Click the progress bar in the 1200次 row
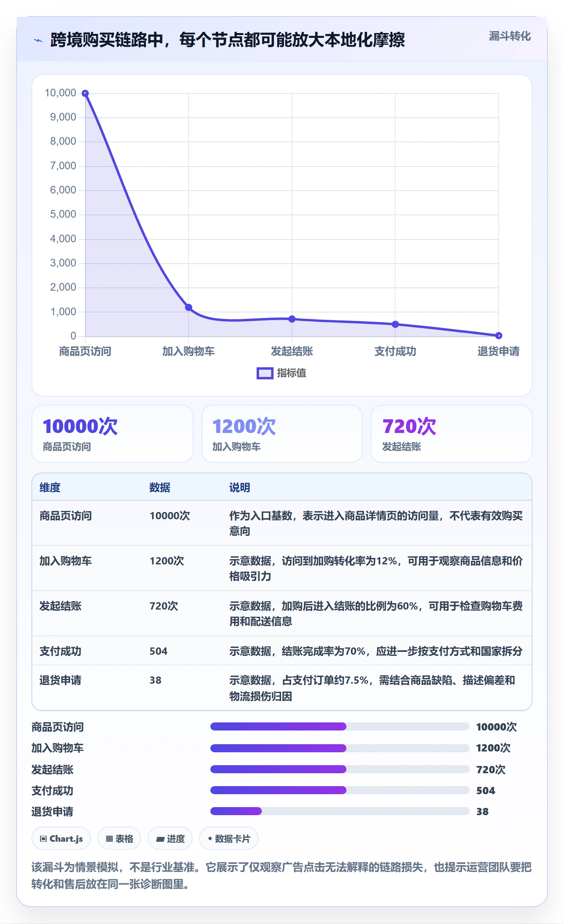 coord(340,748)
